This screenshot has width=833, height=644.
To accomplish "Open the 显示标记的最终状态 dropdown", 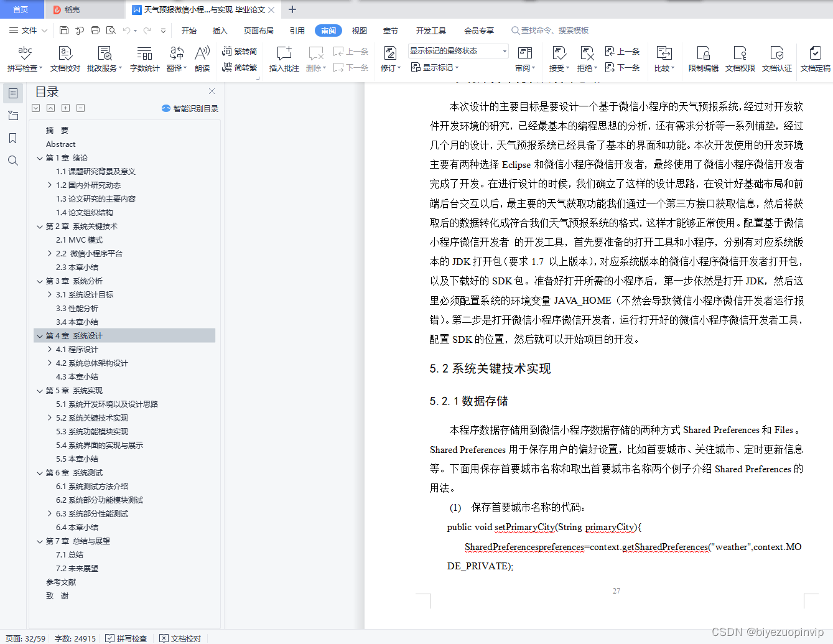I will [458, 51].
